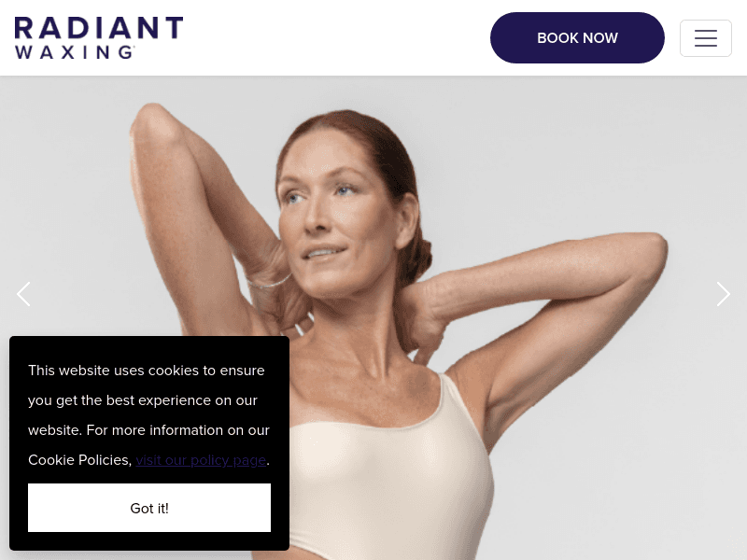Screen dimensions: 747x560
Task: Click the Radiant Waxing logo
Action: [99, 37]
